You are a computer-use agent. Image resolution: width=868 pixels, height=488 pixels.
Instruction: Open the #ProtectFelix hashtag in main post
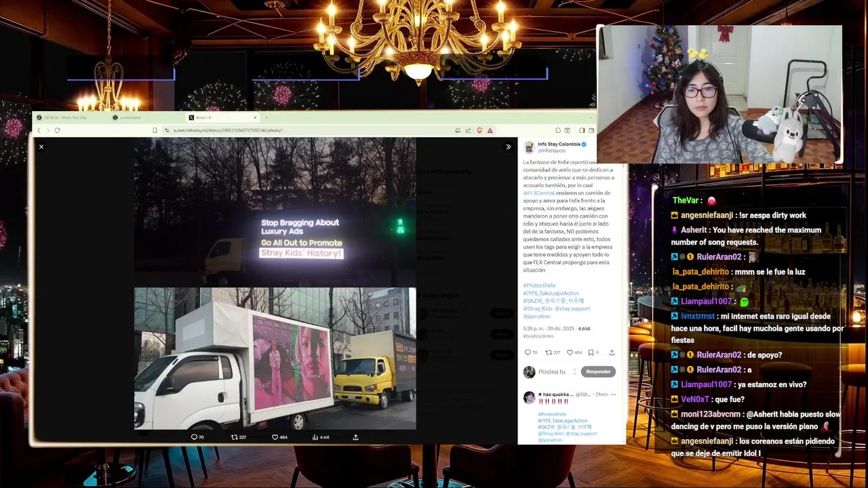(x=539, y=285)
